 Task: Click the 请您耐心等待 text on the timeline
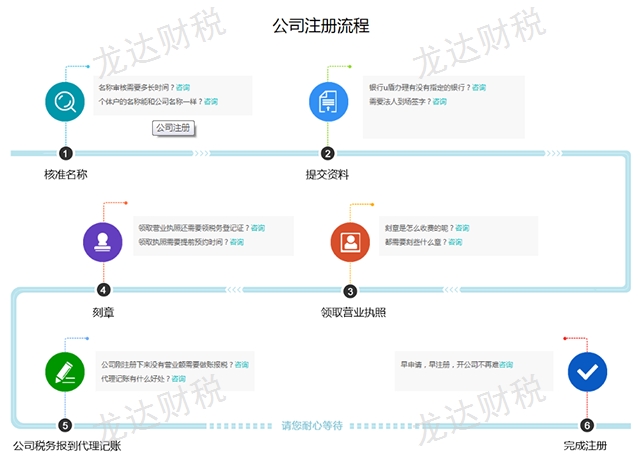click(x=312, y=426)
